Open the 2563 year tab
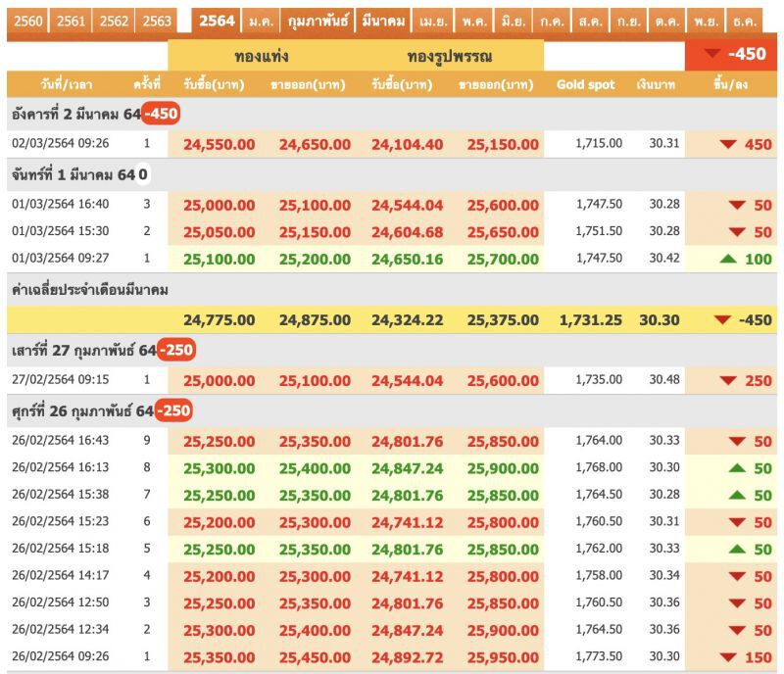 coord(157,21)
